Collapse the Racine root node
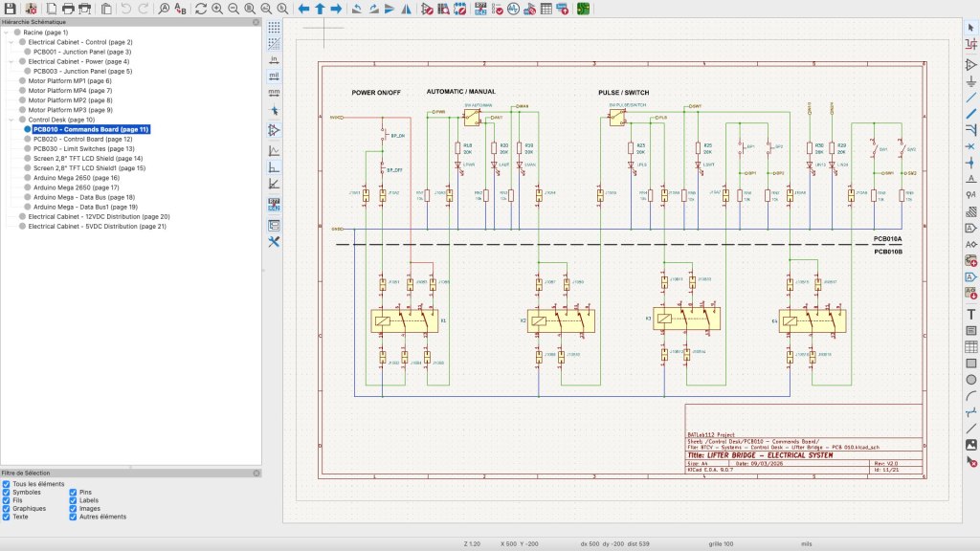Image resolution: width=980 pixels, height=551 pixels. (x=5, y=33)
